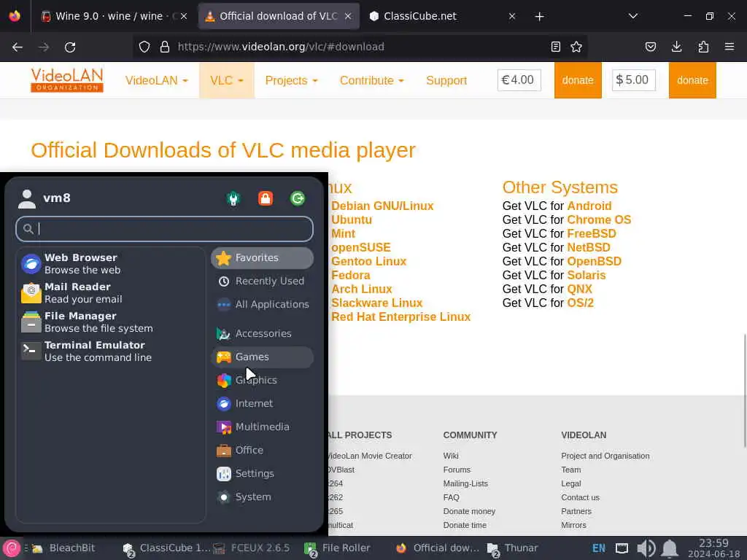
Task: Open the Games category
Action: click(x=262, y=357)
